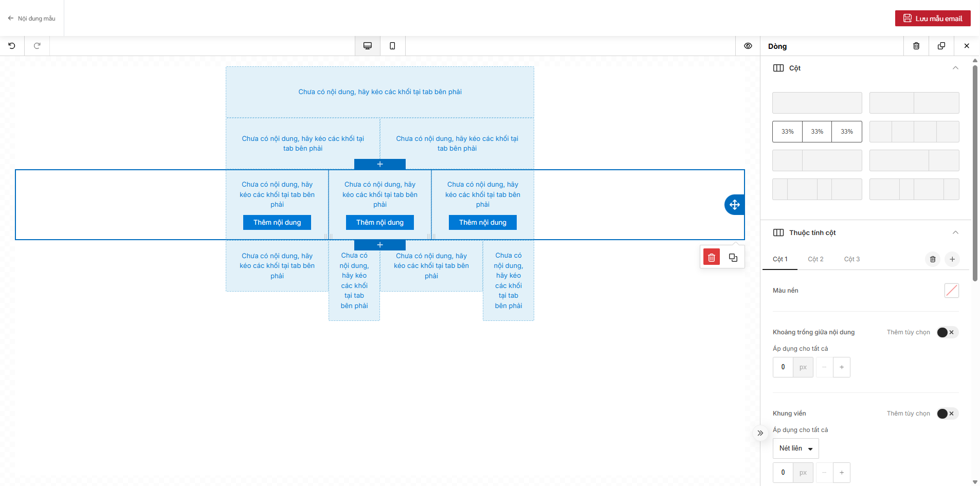Switch to the Cột 2 tab
The height and width of the screenshot is (486, 980).
(815, 259)
